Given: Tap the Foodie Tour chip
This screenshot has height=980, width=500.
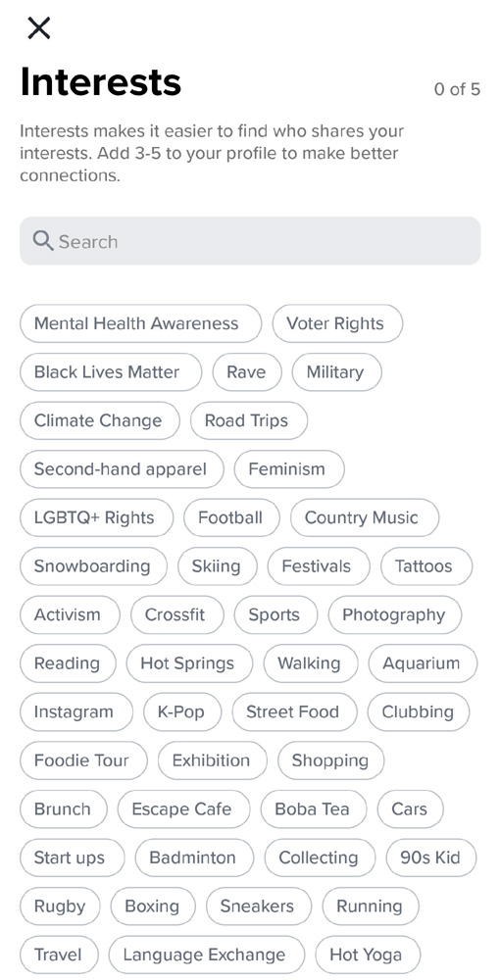Looking at the screenshot, I should tap(83, 760).
